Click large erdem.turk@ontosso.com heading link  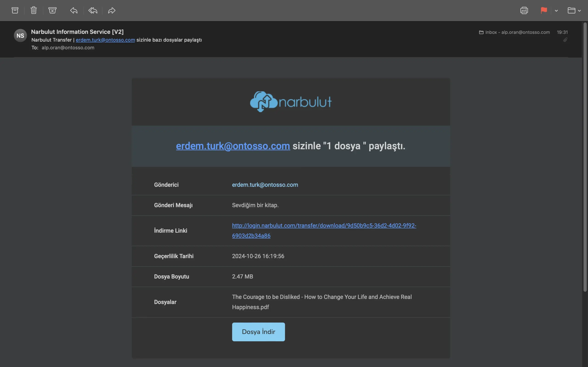point(233,146)
